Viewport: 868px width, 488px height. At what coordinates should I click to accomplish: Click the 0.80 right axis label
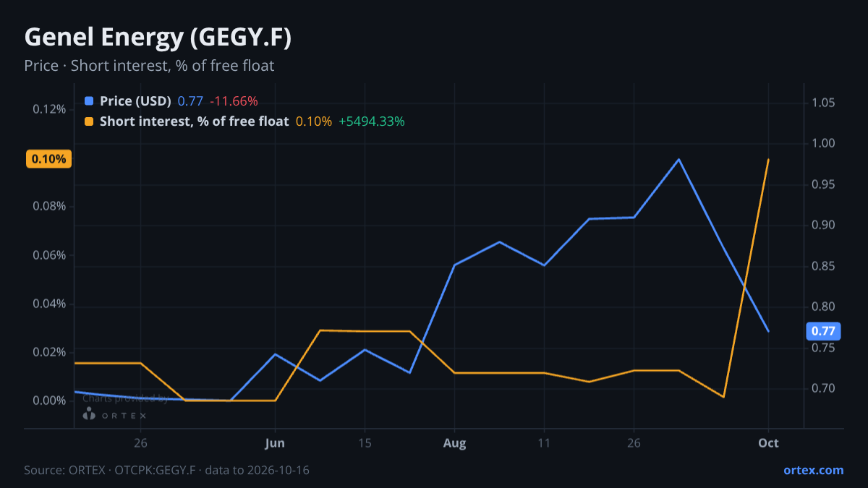[823, 307]
